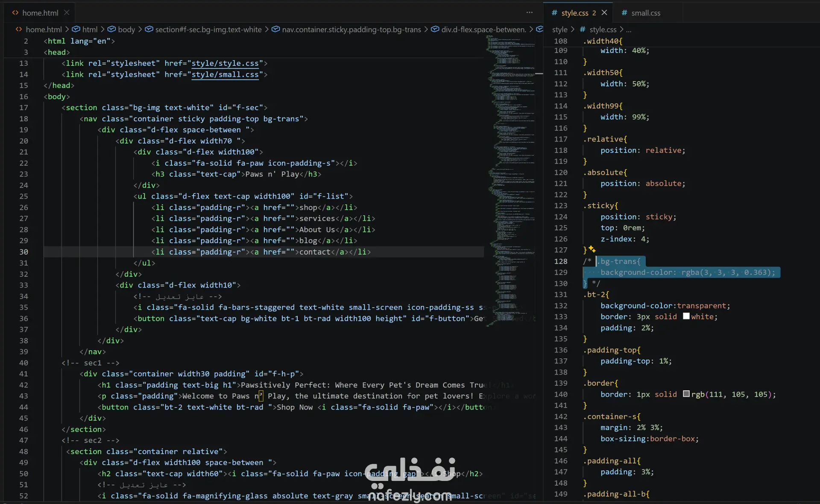Click the 'shop' list item text
Image resolution: width=820 pixels, height=504 pixels.
[x=308, y=208]
